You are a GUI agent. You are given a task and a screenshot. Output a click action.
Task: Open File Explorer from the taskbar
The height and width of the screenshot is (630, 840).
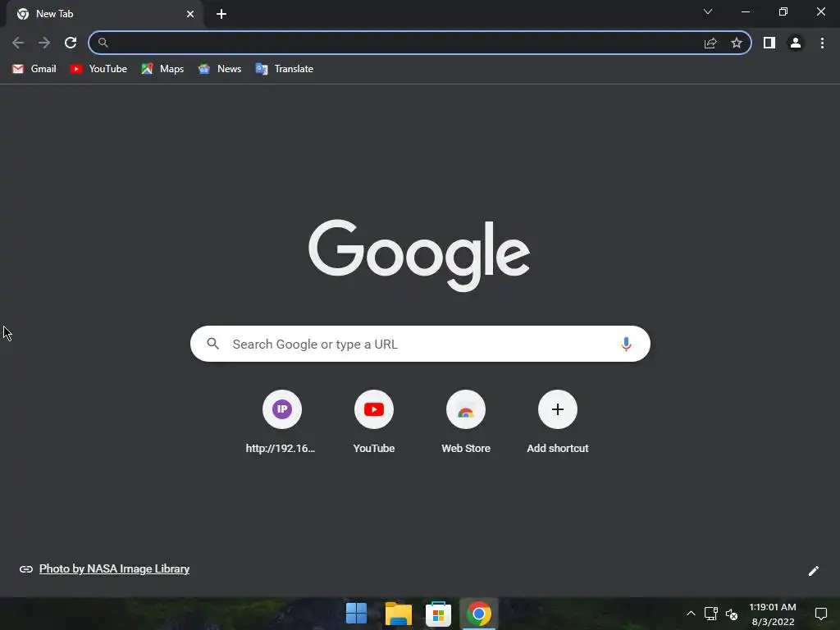pos(398,614)
